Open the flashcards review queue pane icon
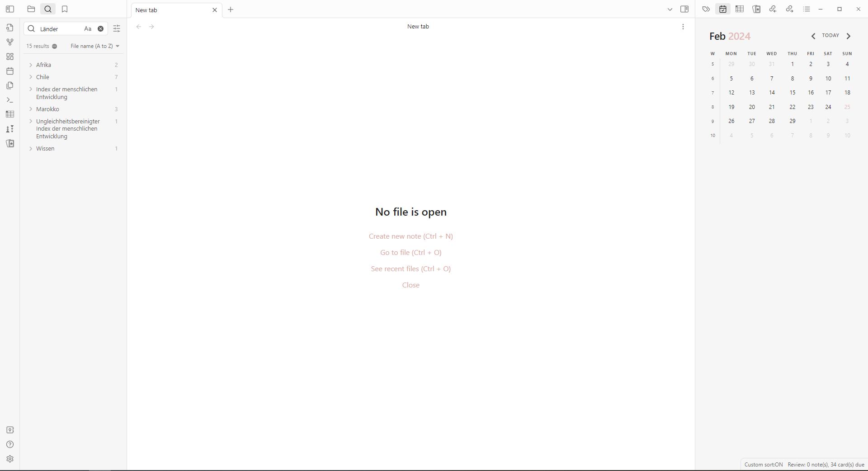 [756, 9]
